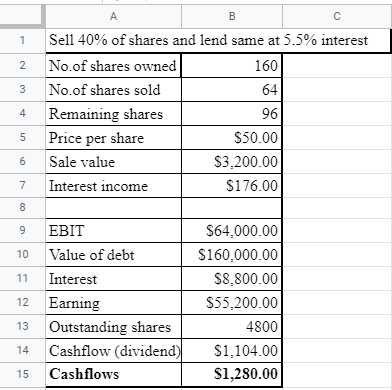Select the EBIT label cell
Screen dimensions: 392x390
pyautogui.click(x=113, y=231)
